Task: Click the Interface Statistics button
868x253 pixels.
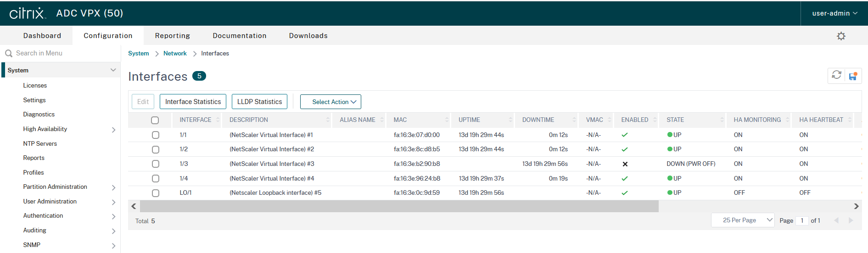Action: pyautogui.click(x=193, y=102)
